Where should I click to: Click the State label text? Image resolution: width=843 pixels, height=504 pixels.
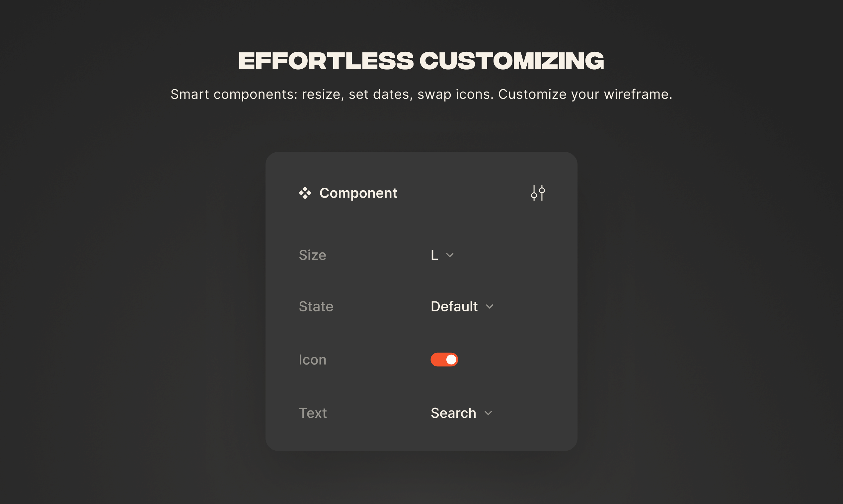tap(316, 306)
